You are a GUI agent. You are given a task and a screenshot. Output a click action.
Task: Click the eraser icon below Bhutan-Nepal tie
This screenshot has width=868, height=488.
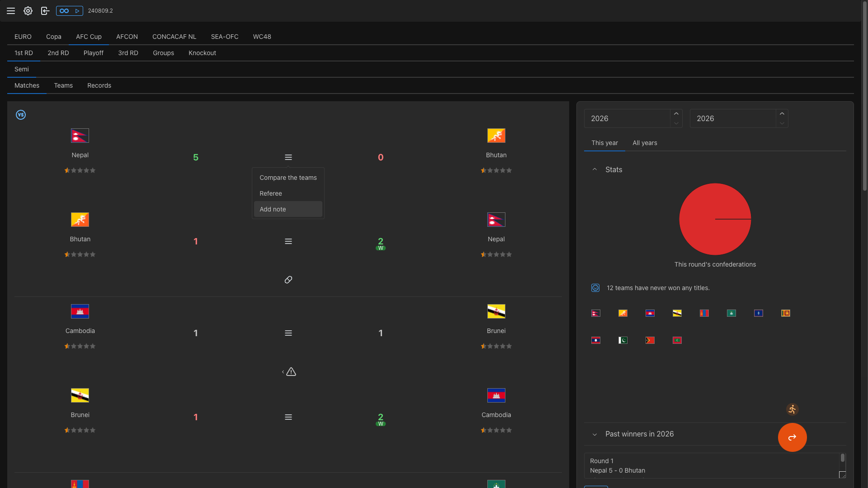tap(288, 280)
